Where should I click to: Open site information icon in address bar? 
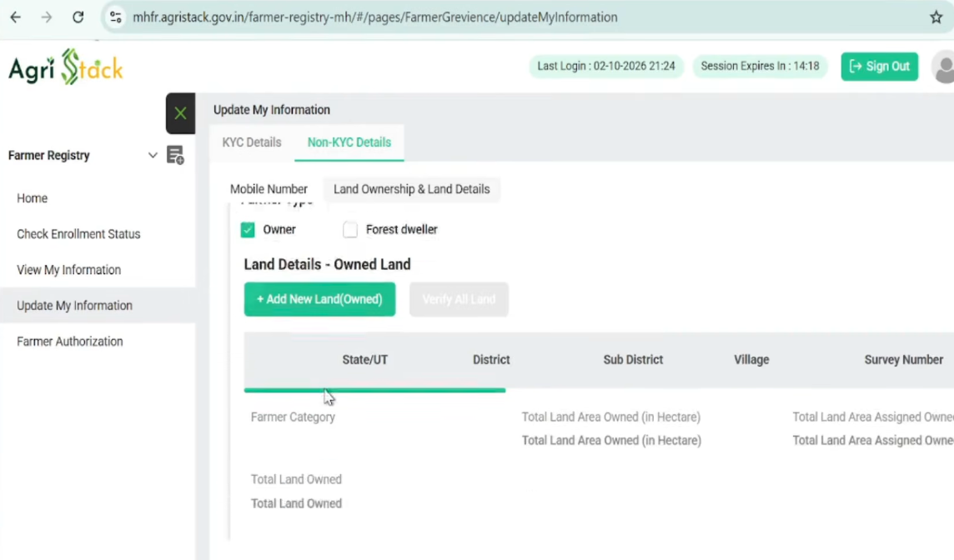pyautogui.click(x=116, y=17)
